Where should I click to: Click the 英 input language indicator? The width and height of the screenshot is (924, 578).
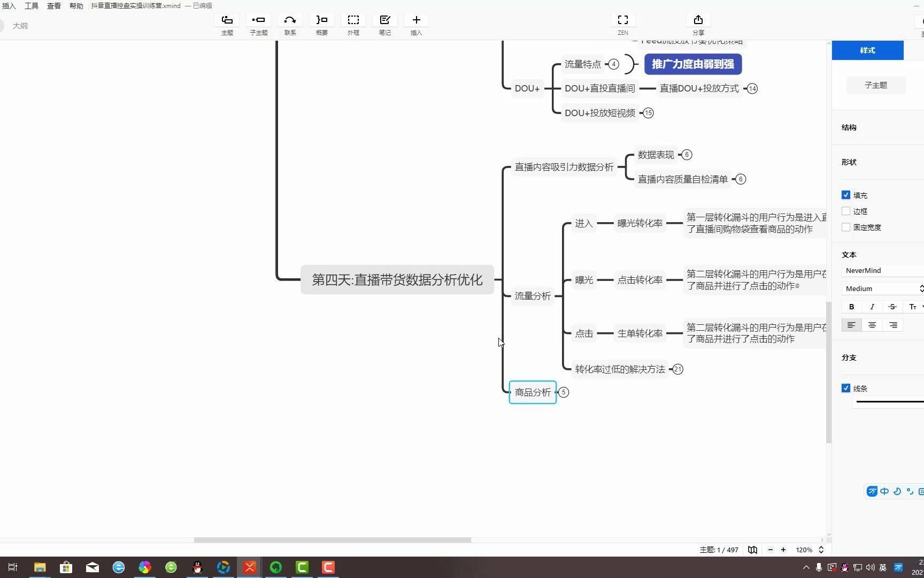pyautogui.click(x=883, y=567)
